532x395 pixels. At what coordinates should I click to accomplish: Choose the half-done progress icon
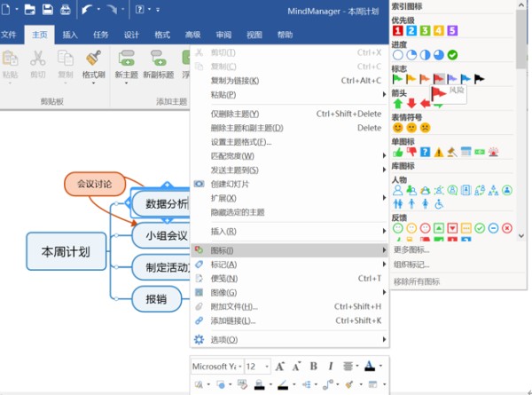(x=425, y=55)
